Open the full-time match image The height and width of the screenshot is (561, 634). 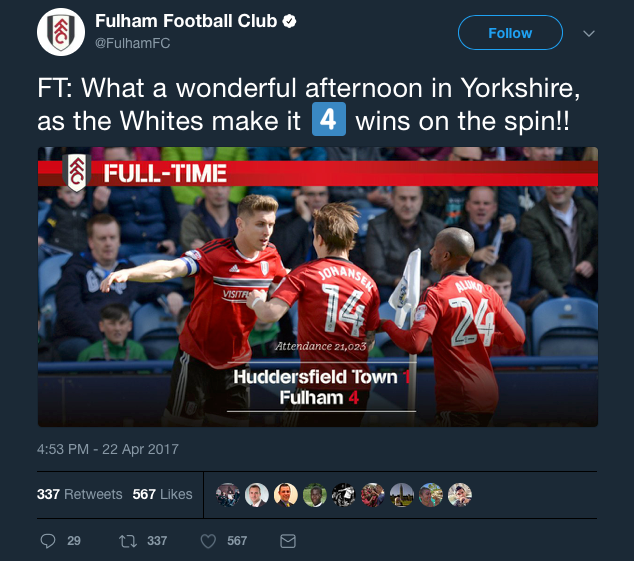[318, 287]
